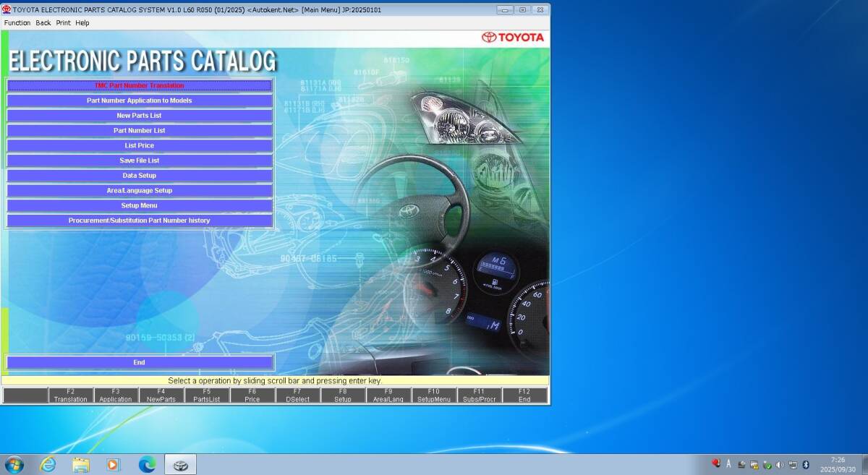The width and height of the screenshot is (868, 475).
Task: Click the End button above the status bar
Action: tap(139, 362)
